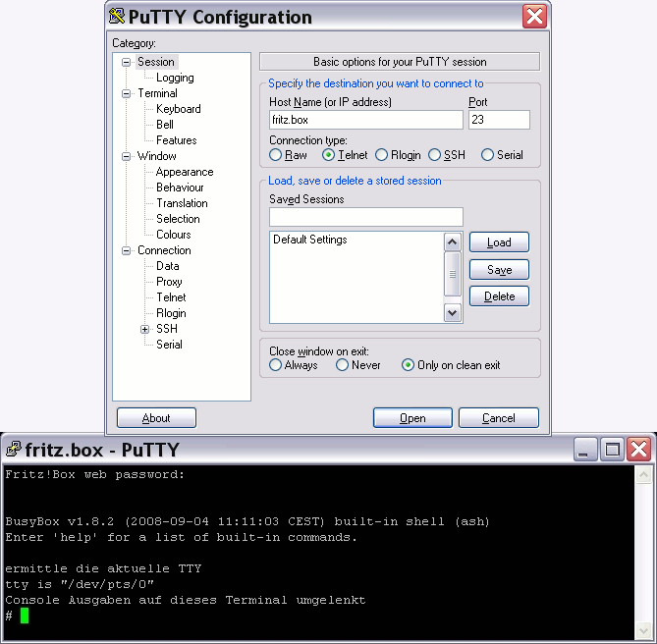Expand the SSH tree node
Viewport: 657px width, 644px height.
tap(145, 330)
